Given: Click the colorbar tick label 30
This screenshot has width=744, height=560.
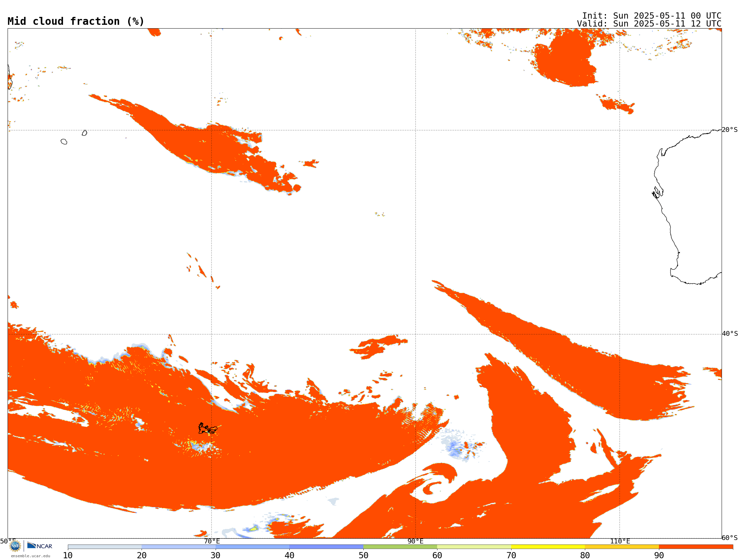Looking at the screenshot, I should pos(216,555).
